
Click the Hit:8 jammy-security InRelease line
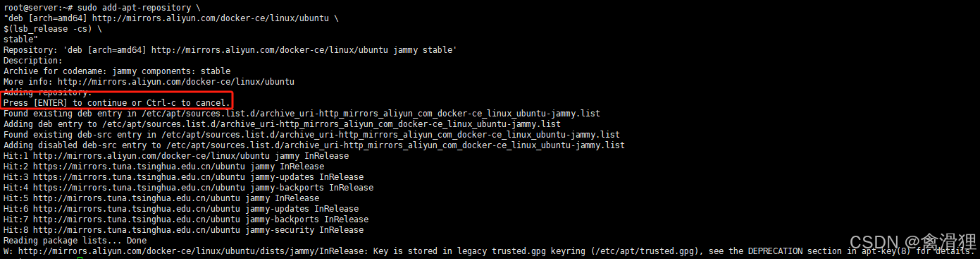tap(183, 230)
